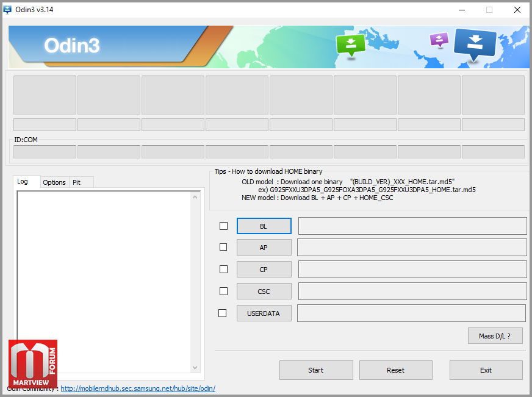This screenshot has height=397, width=532.
Task: Click the AP file button
Action: pos(264,248)
